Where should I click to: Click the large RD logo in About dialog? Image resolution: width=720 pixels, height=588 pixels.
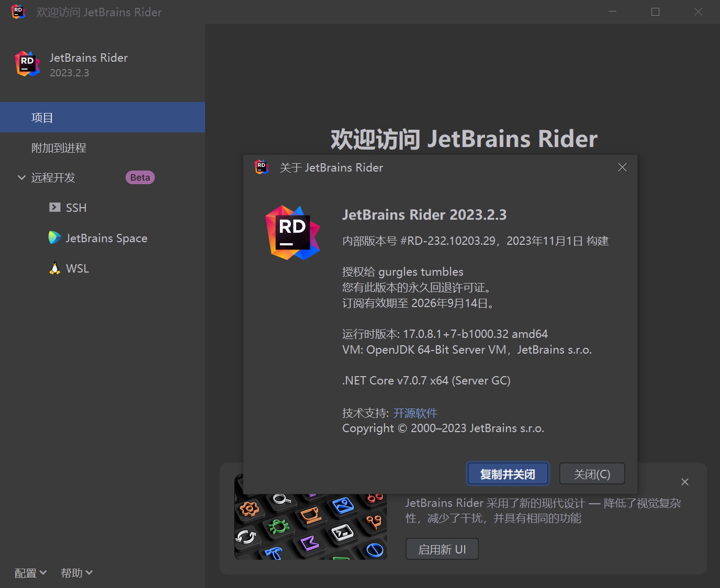(292, 233)
